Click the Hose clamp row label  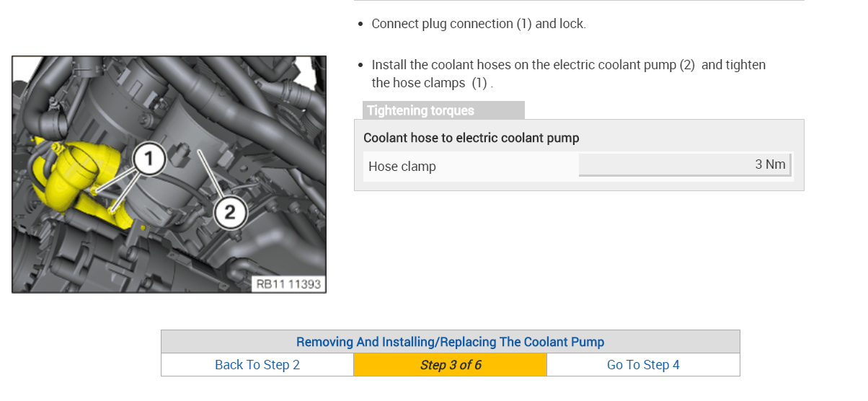click(402, 166)
